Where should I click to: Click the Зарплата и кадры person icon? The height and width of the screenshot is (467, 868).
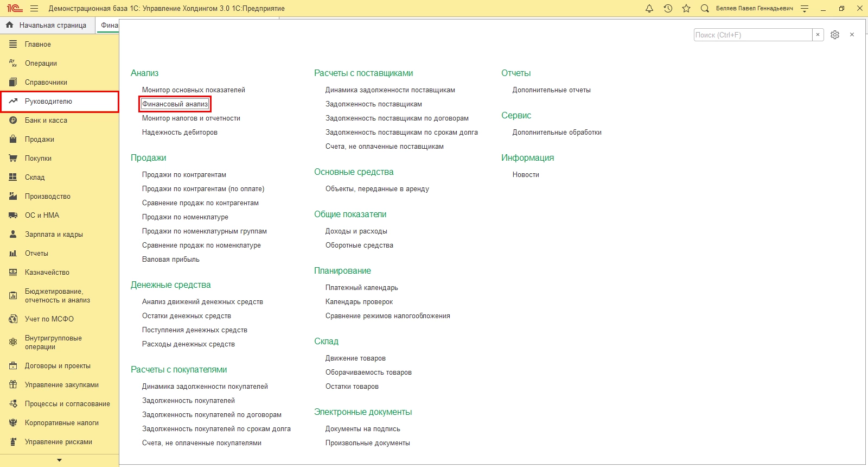coord(13,234)
